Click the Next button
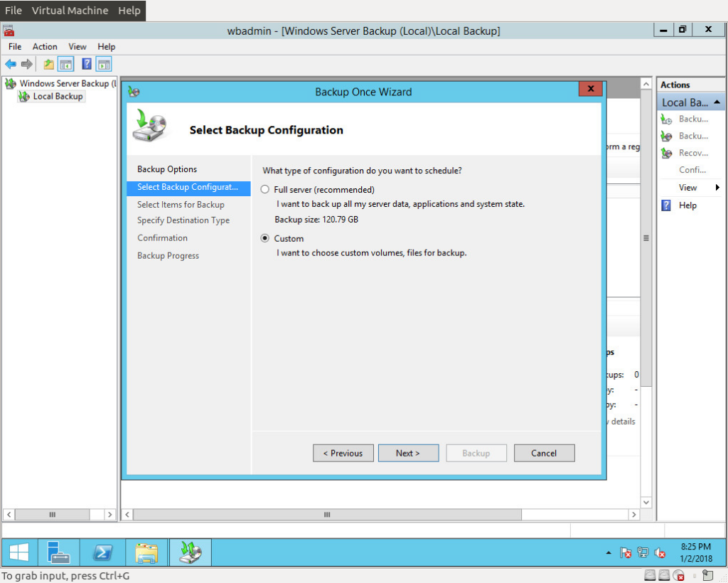Image resolution: width=728 pixels, height=583 pixels. (408, 453)
